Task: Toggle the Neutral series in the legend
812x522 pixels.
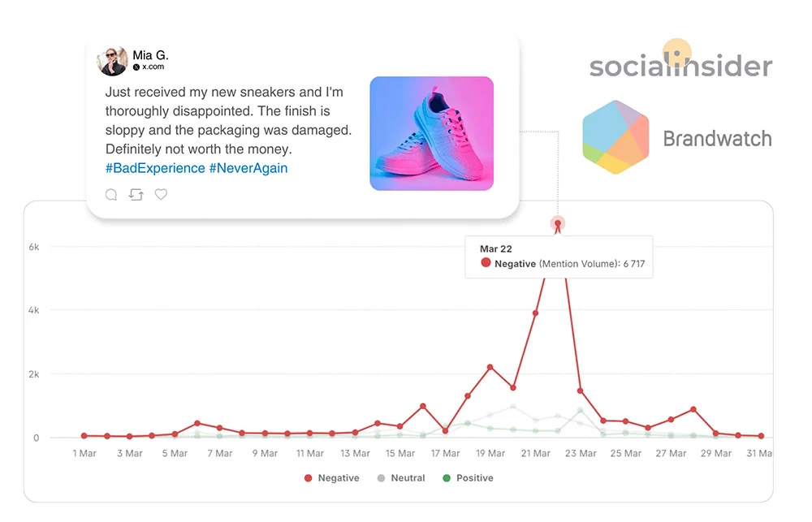Action: 400,478
